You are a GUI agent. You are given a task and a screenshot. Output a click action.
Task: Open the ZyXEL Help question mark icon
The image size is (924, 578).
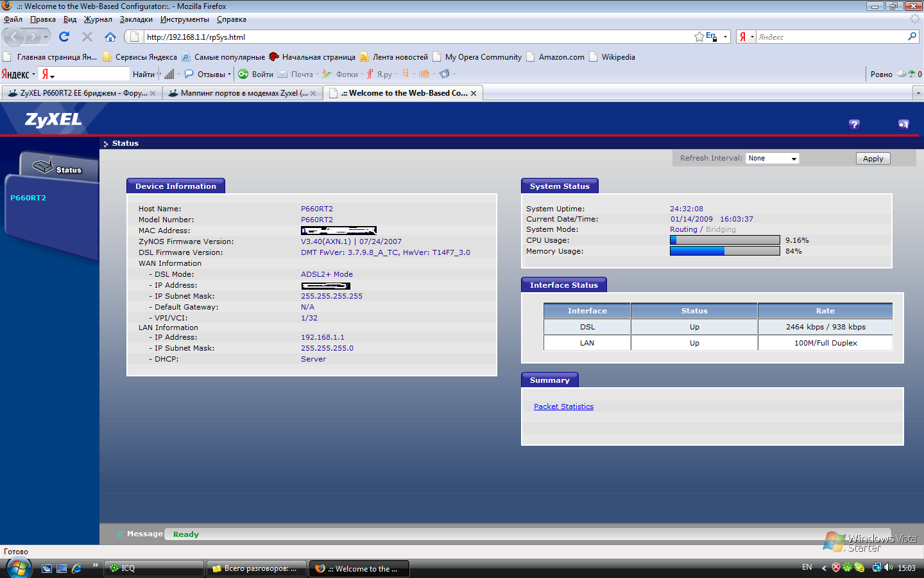pos(854,125)
